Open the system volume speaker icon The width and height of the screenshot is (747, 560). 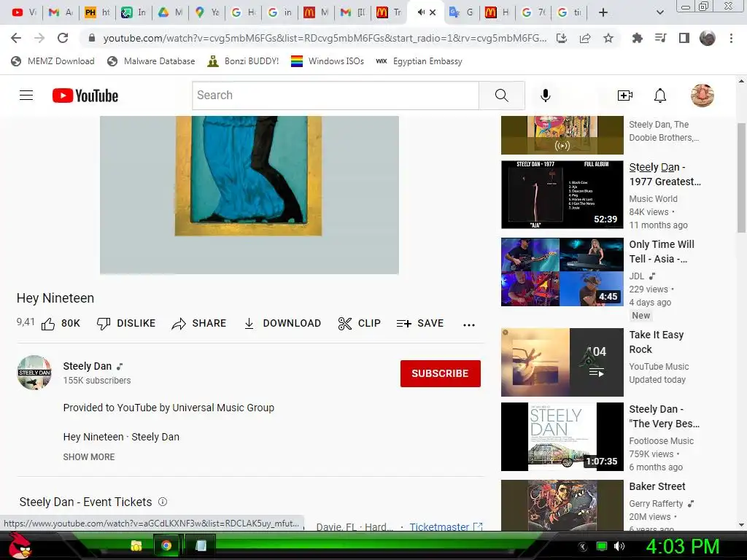coord(619,546)
